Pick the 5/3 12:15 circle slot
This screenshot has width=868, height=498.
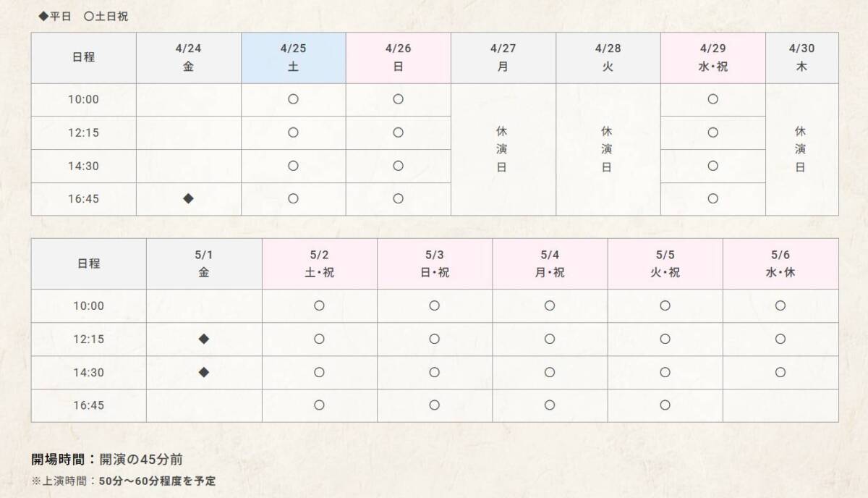pyautogui.click(x=434, y=339)
